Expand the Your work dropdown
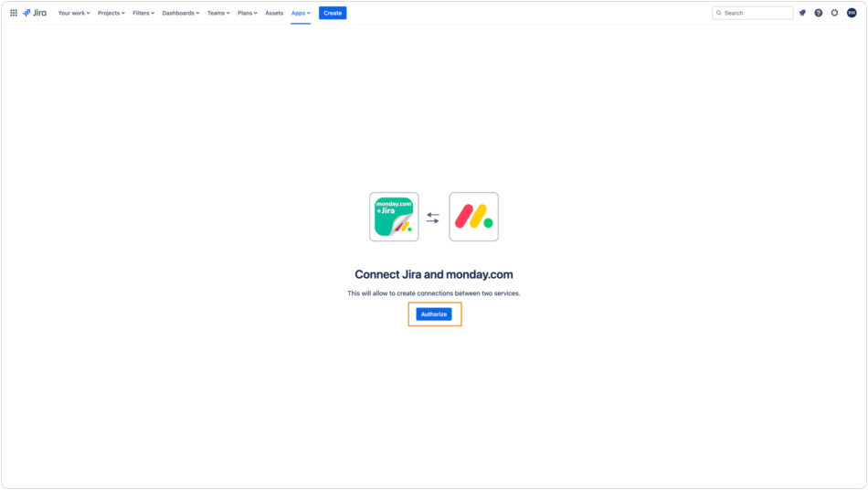Image resolution: width=868 pixels, height=490 pixels. pyautogui.click(x=74, y=13)
